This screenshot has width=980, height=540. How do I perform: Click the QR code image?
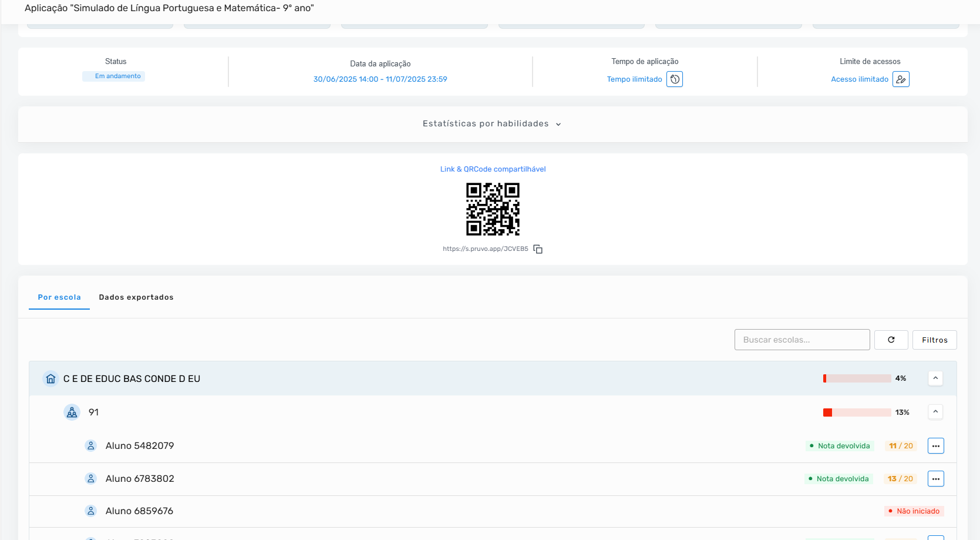point(493,209)
